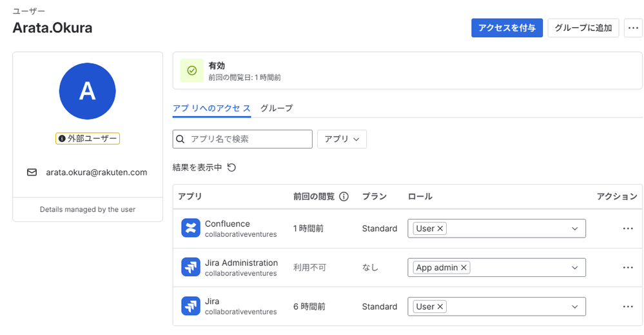Screen dimensions: 644x335
Task: Click 6 時間前 in Jira row
Action: click(x=309, y=307)
